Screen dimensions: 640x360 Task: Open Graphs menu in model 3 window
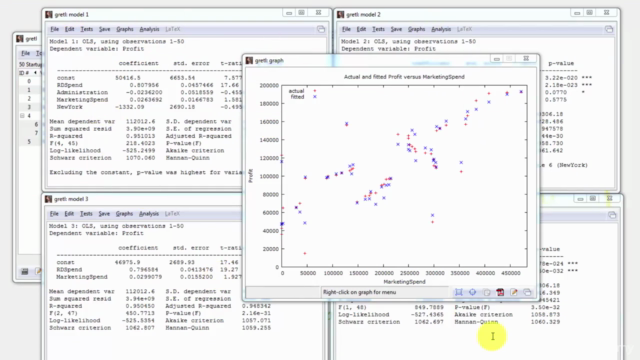(x=124, y=214)
